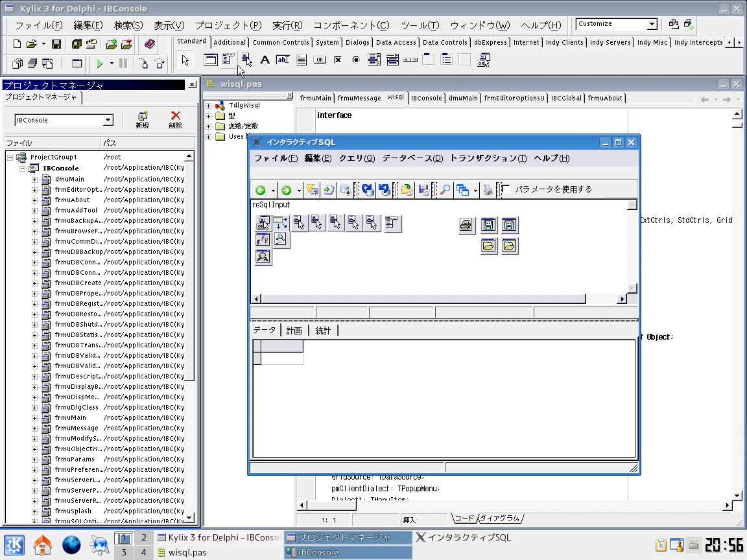The width and height of the screenshot is (747, 560).
Task: Click the scroll right arrow of palette tabs
Action: [x=739, y=42]
